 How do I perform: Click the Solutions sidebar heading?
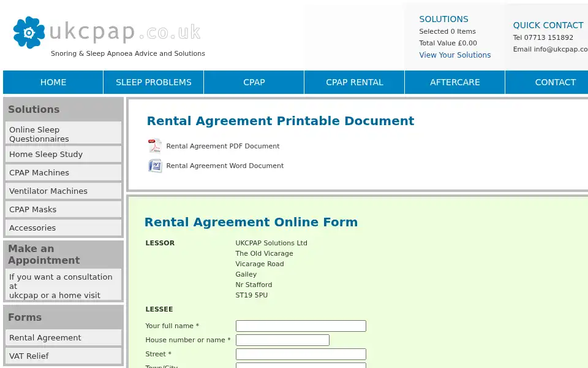point(34,109)
